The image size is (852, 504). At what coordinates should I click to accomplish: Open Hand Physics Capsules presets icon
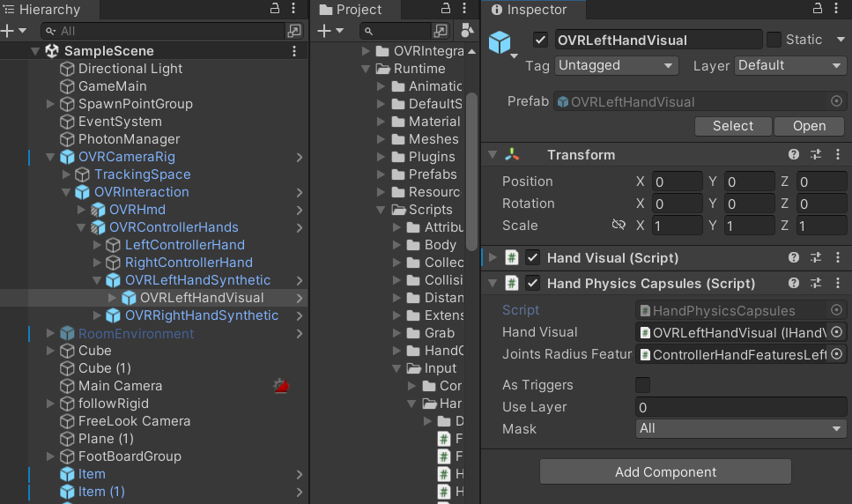click(x=816, y=283)
